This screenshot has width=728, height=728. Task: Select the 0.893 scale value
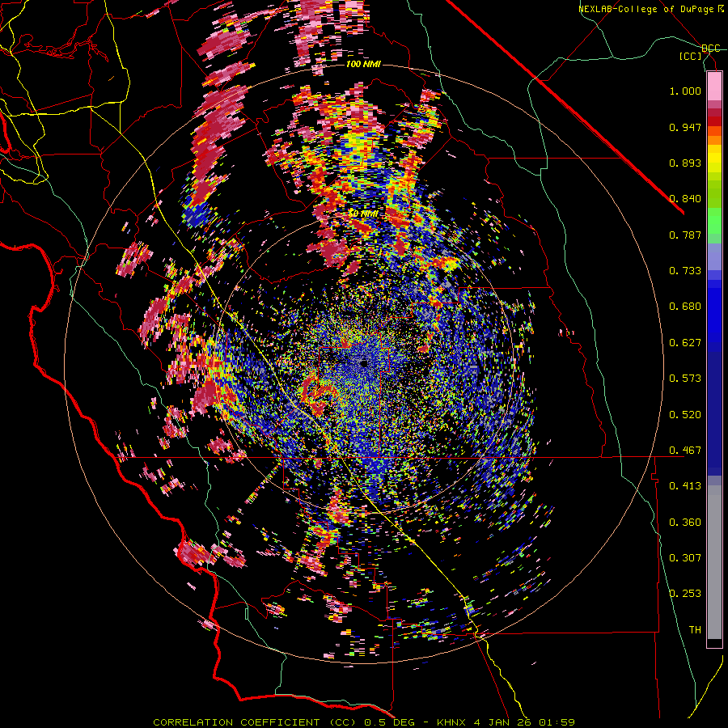point(685,163)
